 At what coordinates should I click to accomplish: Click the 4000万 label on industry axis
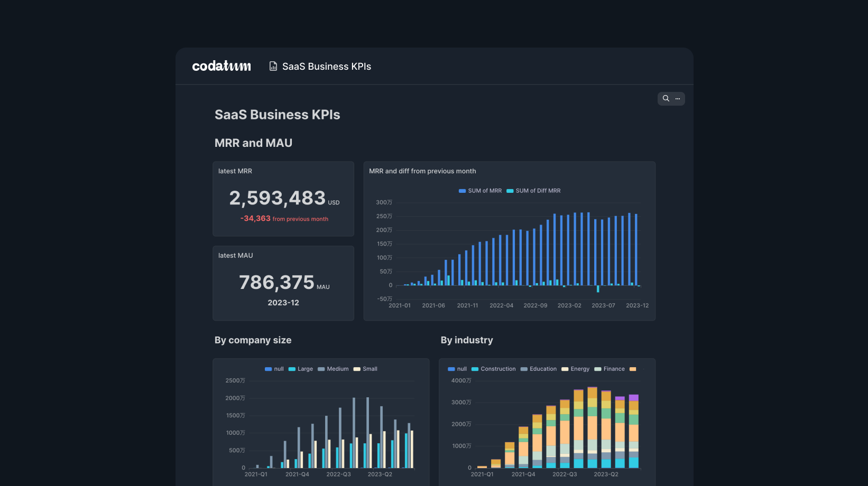coord(461,380)
